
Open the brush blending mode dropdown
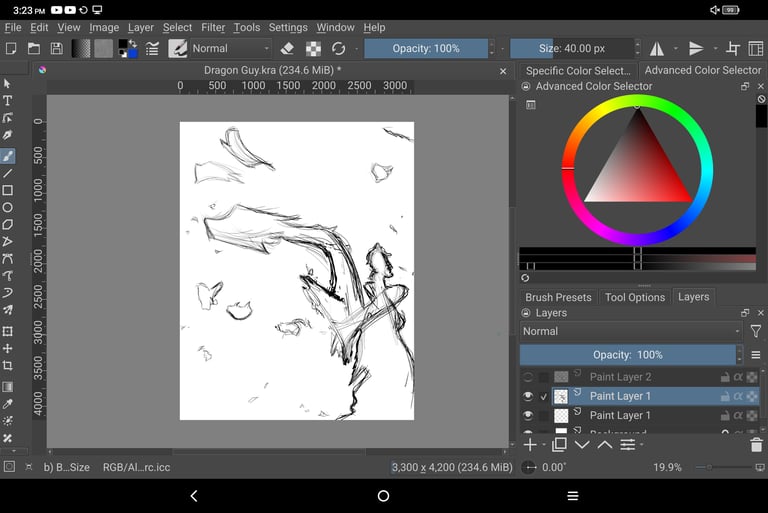click(x=231, y=48)
